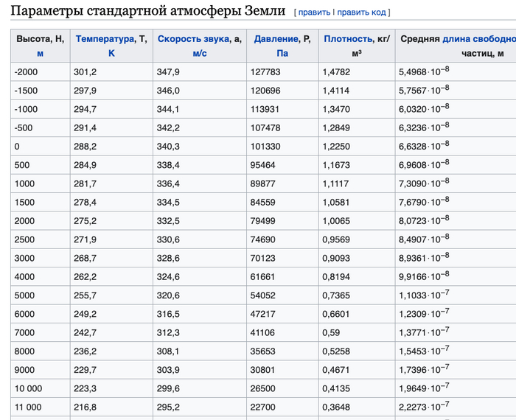The image size is (516, 420).
Task: Click the 'K' kelvin unit link
Action: tap(112, 53)
